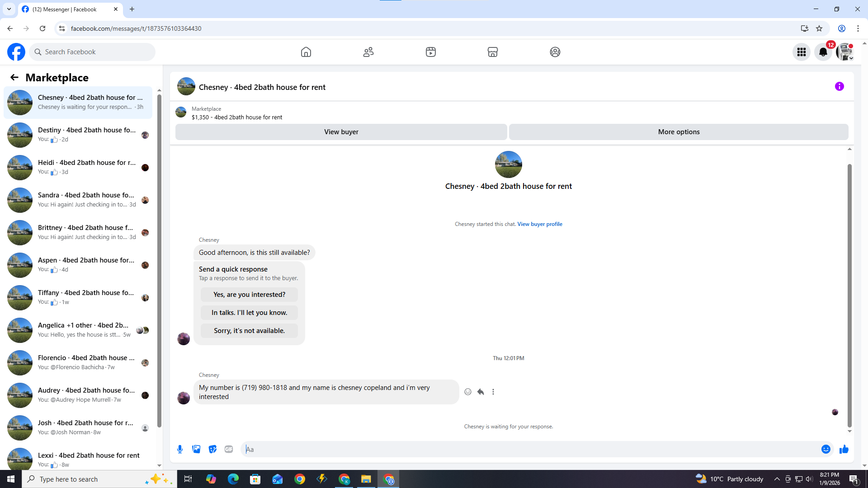This screenshot has width=868, height=488.
Task: Open emoji picker in message field
Action: coord(826,449)
